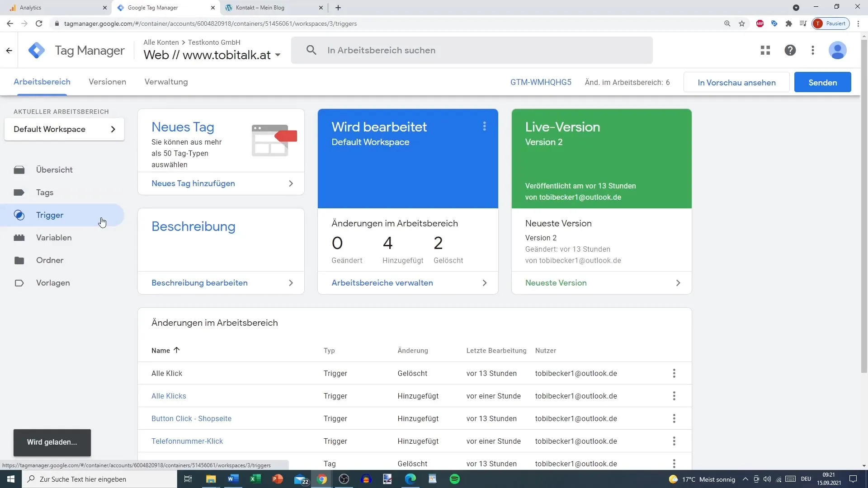Image resolution: width=868 pixels, height=488 pixels.
Task: Click the Tags label icon in sidebar
Action: [x=19, y=192]
